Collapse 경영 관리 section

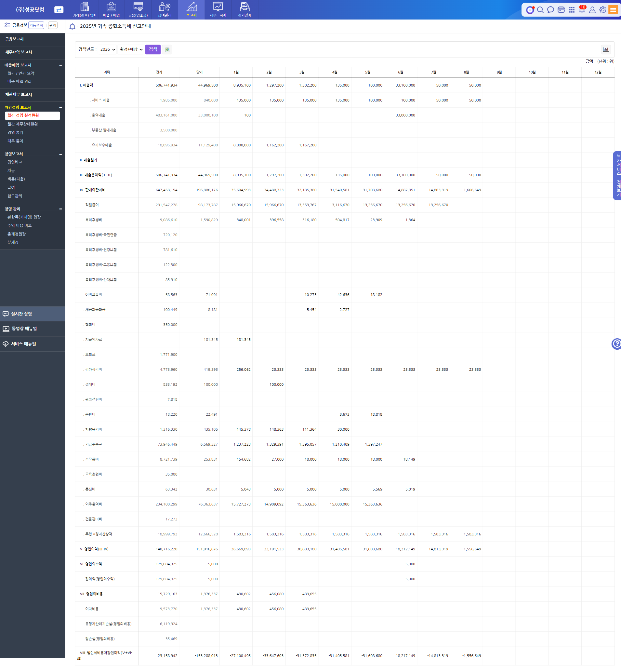(x=60, y=209)
